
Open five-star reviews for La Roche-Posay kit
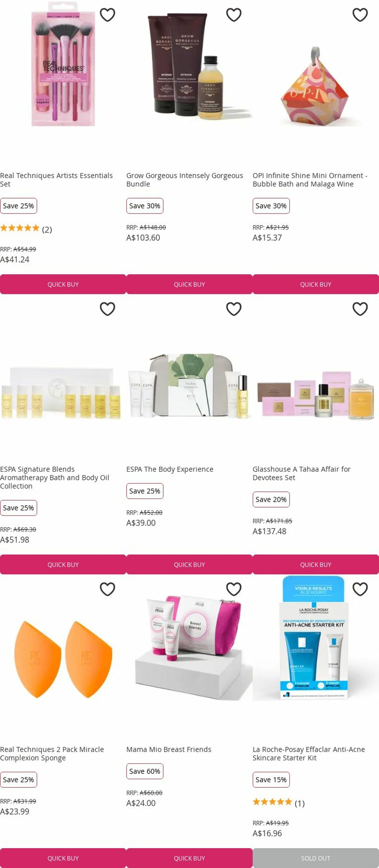[278, 803]
